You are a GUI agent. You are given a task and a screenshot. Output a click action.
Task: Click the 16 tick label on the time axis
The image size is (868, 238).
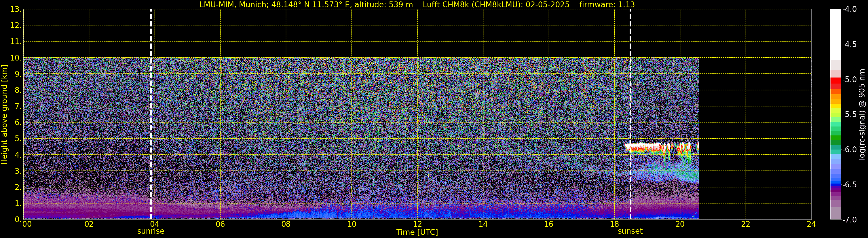[549, 224]
